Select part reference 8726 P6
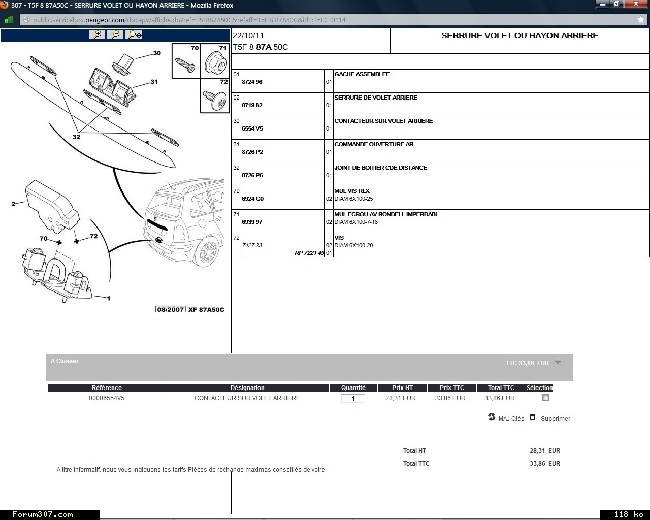This screenshot has height=520, width=650. point(252,175)
